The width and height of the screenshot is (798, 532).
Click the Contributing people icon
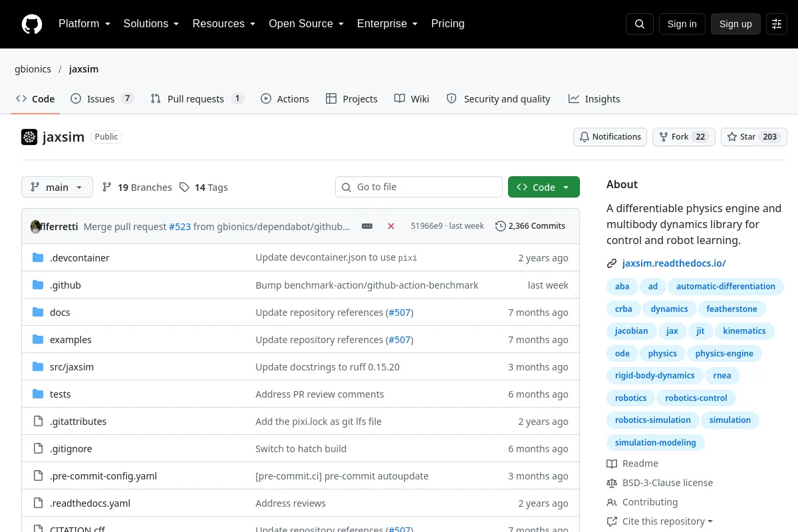click(x=612, y=502)
